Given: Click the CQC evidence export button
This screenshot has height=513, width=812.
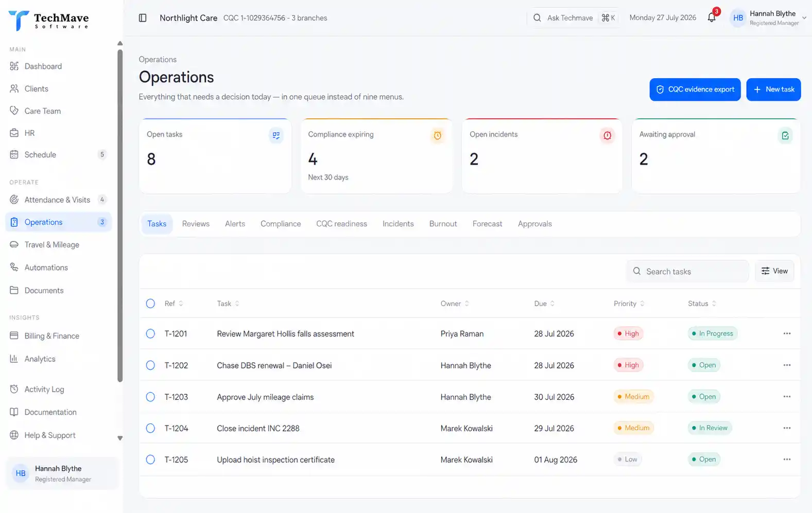Looking at the screenshot, I should tap(695, 90).
